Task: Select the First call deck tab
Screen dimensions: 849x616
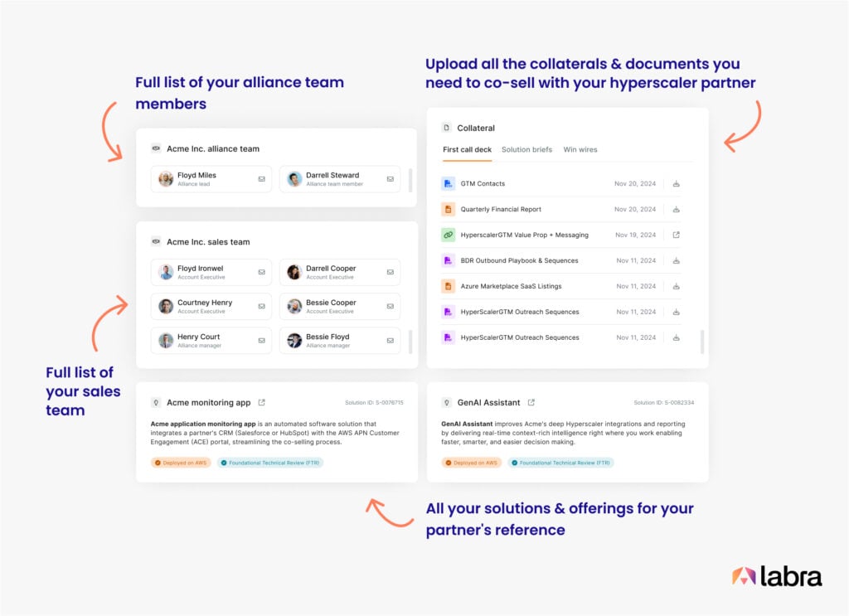Action: pyautogui.click(x=467, y=149)
